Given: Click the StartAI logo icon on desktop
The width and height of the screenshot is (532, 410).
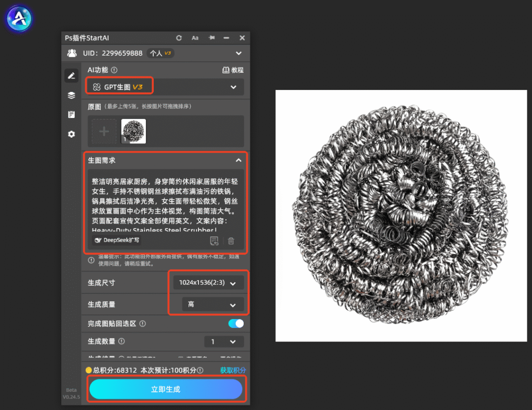Looking at the screenshot, I should 19,19.
